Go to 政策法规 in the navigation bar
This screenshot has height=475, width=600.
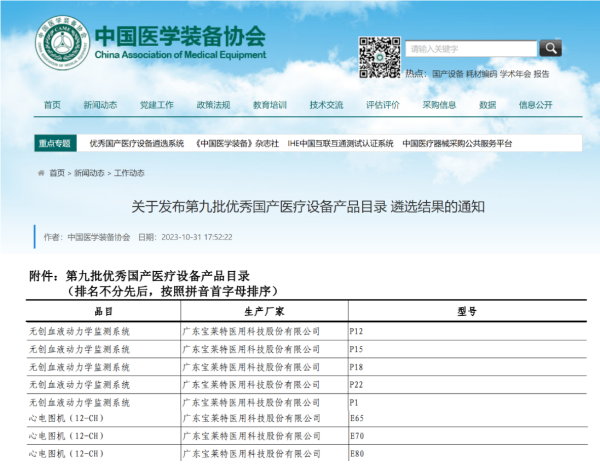click(213, 105)
